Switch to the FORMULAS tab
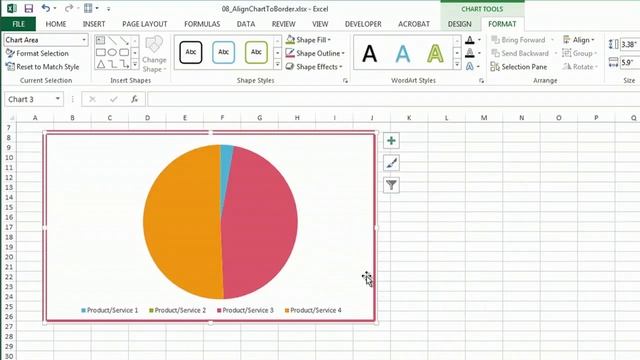 tap(202, 24)
